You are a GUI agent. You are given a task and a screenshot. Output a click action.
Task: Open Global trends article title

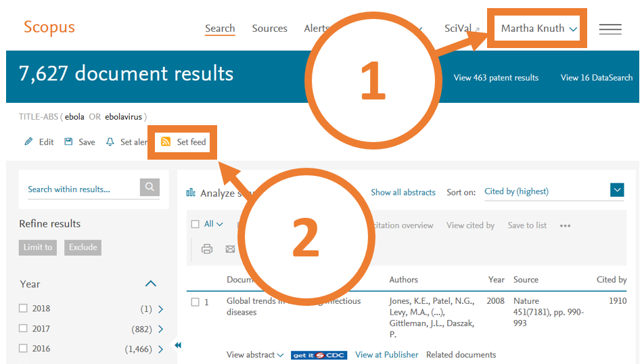294,306
